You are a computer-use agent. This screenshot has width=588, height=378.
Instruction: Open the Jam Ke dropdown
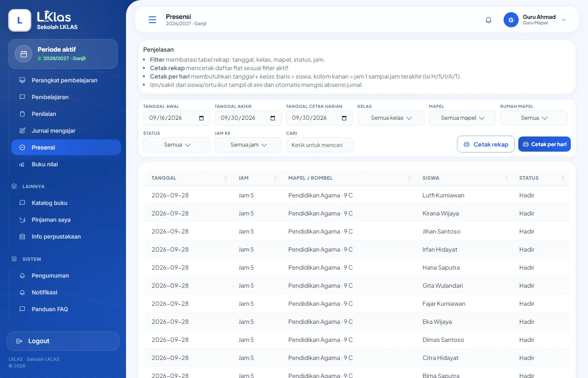pos(248,145)
